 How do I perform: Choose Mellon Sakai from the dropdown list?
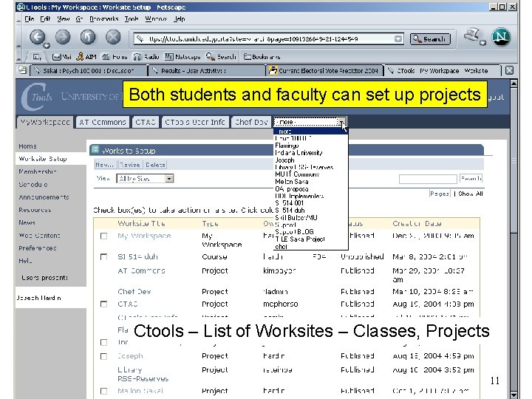(291, 182)
